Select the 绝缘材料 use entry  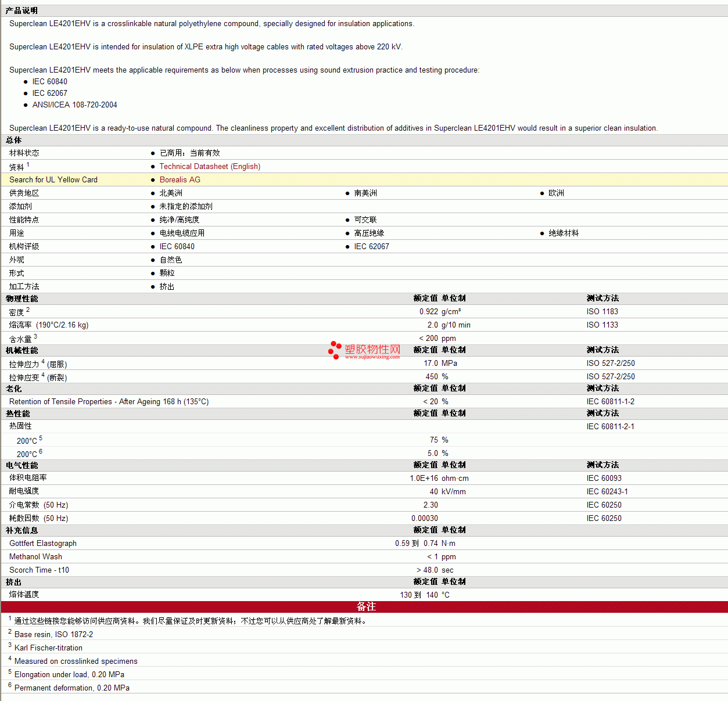[564, 233]
